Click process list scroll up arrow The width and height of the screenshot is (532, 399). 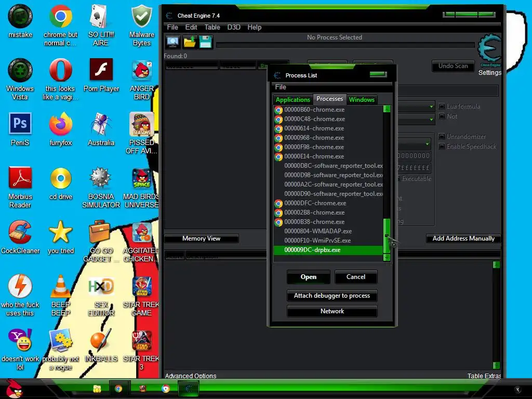point(387,109)
